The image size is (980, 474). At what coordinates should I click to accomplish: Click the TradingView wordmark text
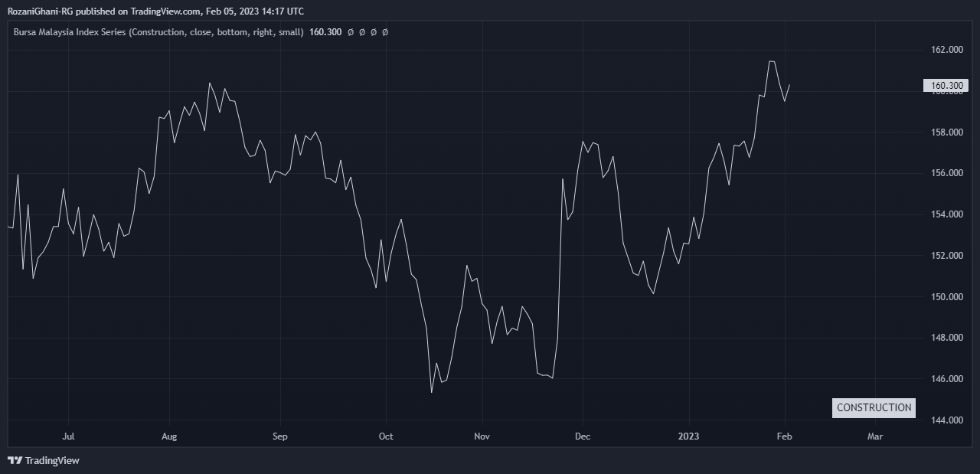tap(52, 460)
